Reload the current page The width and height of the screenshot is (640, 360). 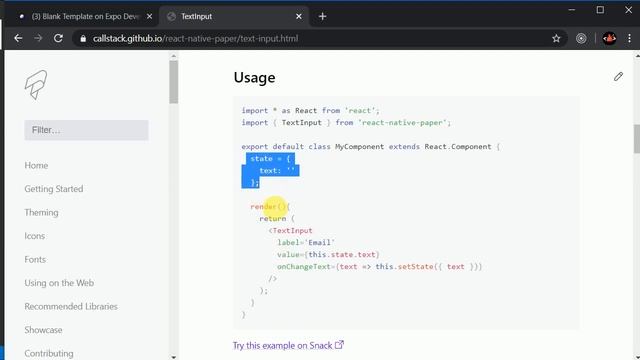pyautogui.click(x=58, y=38)
